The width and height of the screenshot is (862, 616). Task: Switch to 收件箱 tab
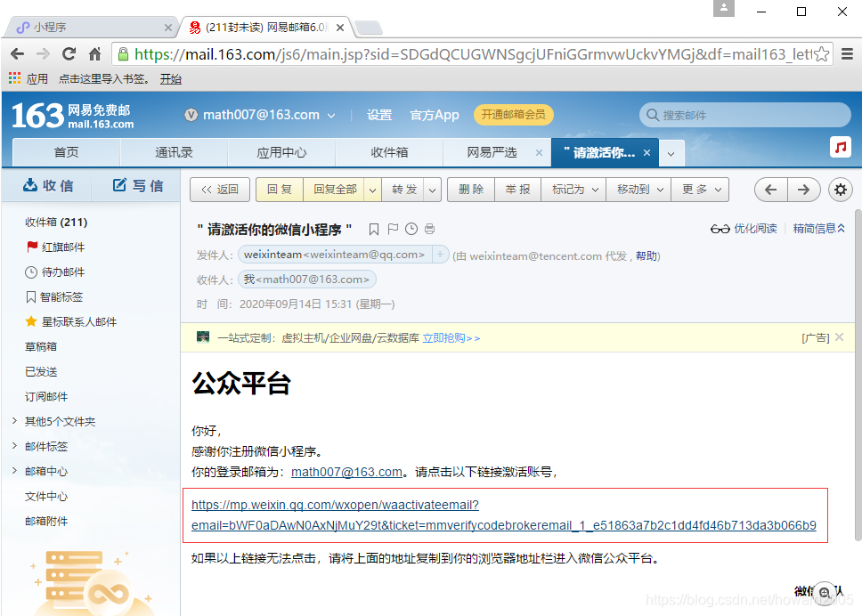(389, 152)
